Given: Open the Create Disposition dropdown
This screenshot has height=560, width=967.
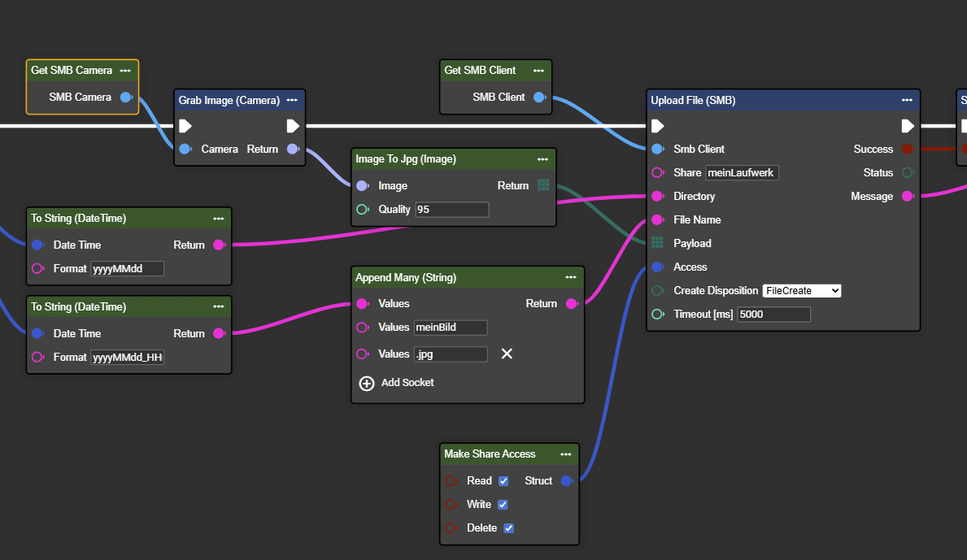Looking at the screenshot, I should point(801,290).
